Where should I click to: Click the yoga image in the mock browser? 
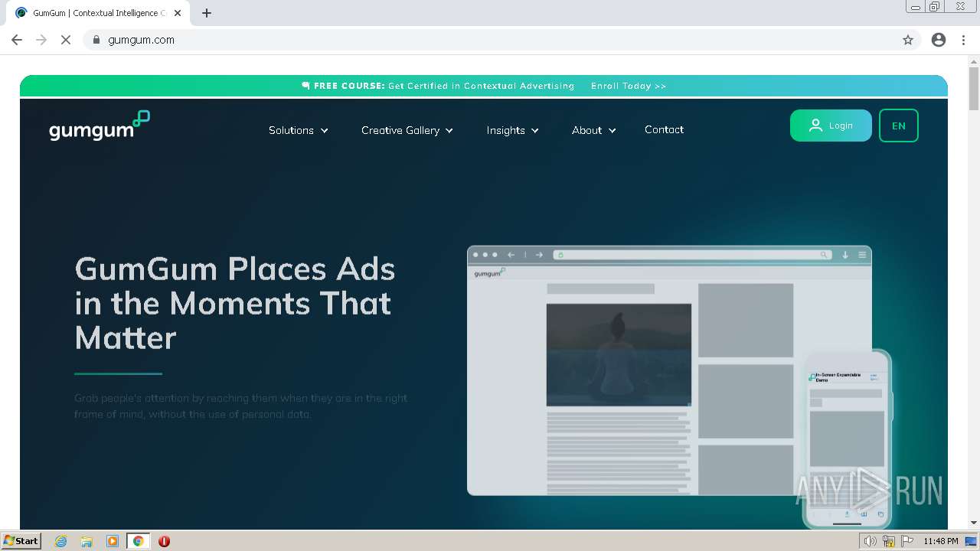(x=619, y=354)
